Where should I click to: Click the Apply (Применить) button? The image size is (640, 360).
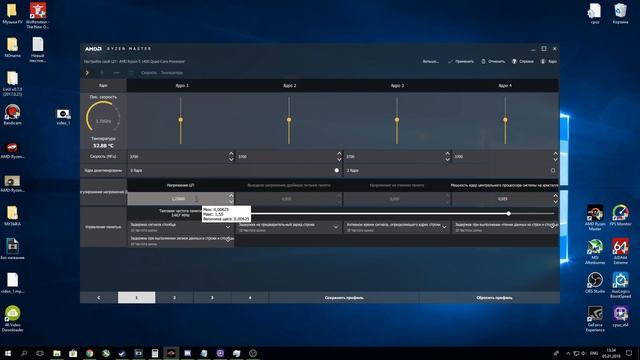[461, 61]
